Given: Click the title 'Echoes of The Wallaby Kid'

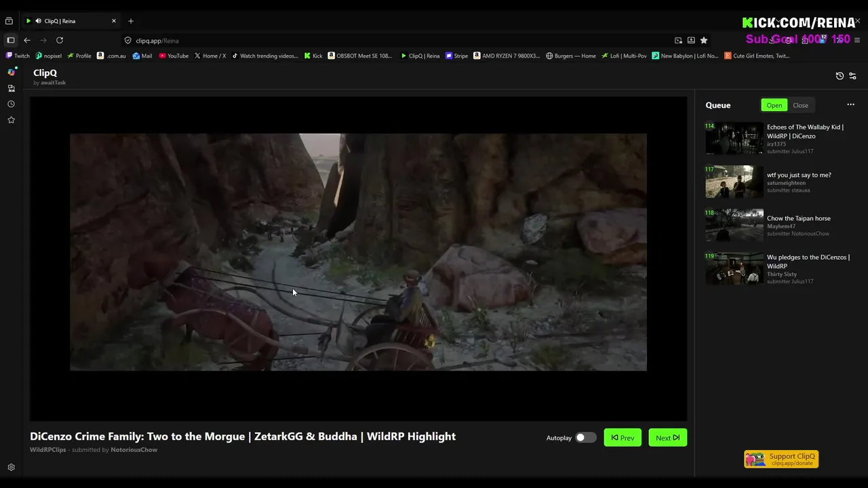Looking at the screenshot, I should click(x=805, y=131).
